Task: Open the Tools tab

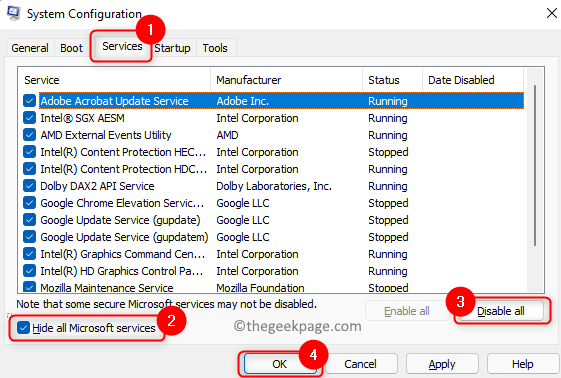Action: [215, 48]
